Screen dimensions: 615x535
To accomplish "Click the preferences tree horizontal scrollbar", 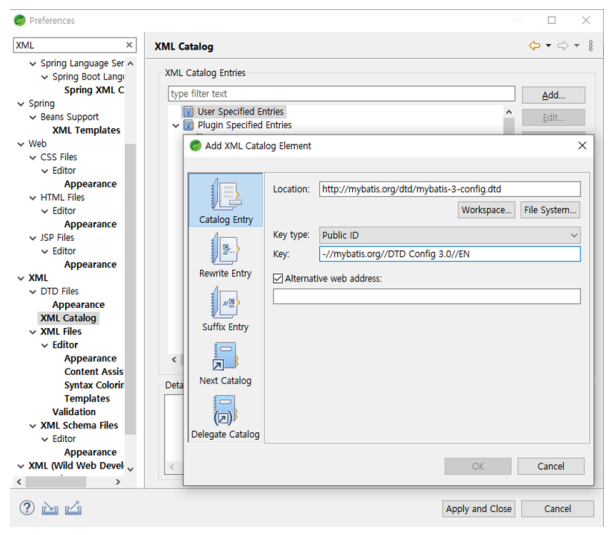I will click(56, 482).
